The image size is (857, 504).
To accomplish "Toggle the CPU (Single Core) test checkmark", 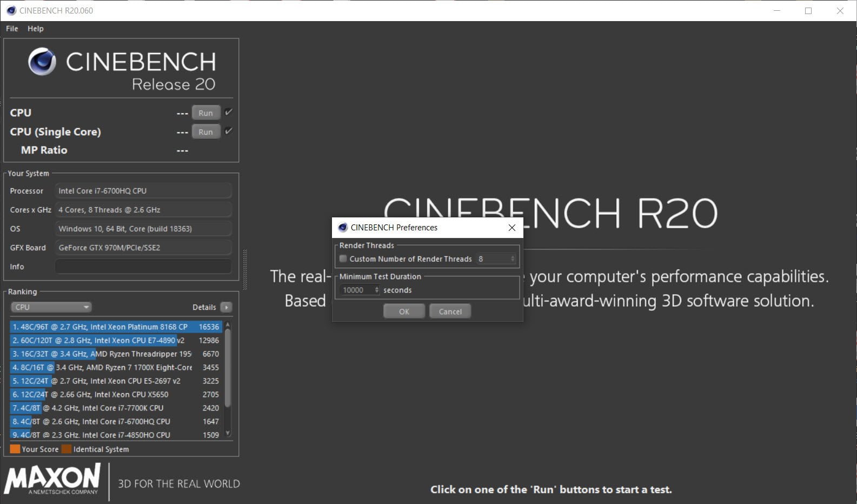I will pos(229,131).
